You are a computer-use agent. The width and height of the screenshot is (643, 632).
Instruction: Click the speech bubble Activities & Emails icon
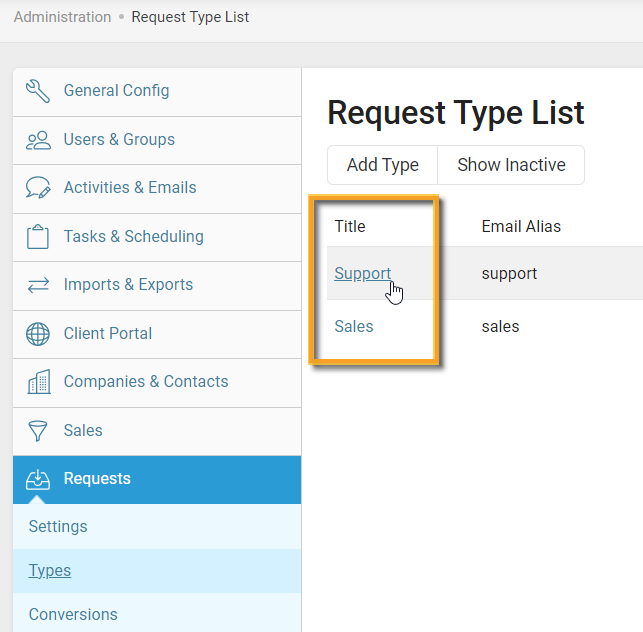coord(38,188)
